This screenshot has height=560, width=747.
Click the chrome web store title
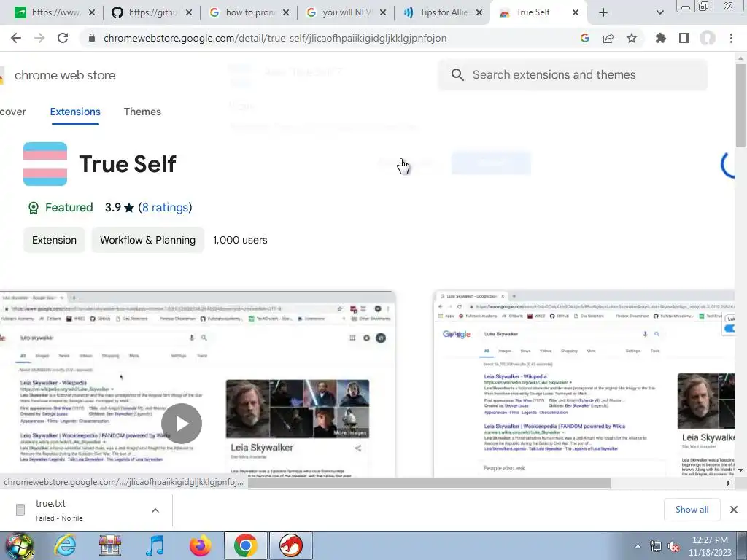[x=65, y=75]
